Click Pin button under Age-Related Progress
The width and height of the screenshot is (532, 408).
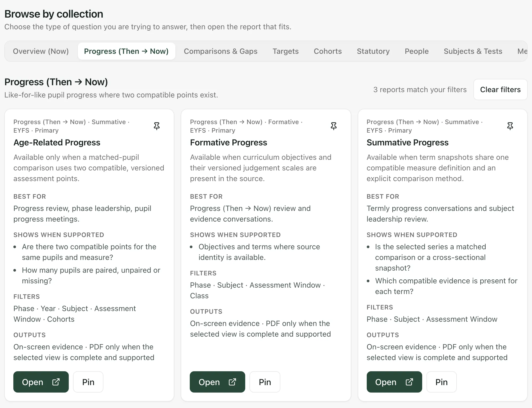(88, 382)
